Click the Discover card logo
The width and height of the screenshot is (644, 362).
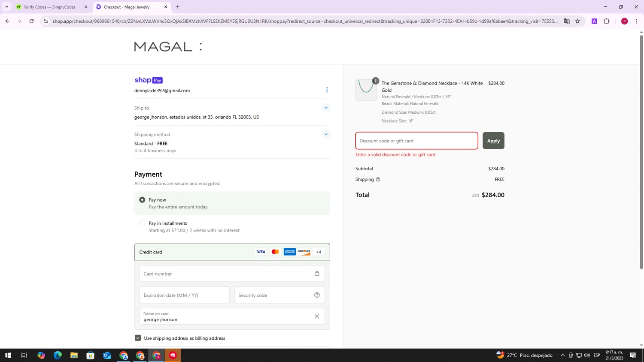tap(304, 252)
